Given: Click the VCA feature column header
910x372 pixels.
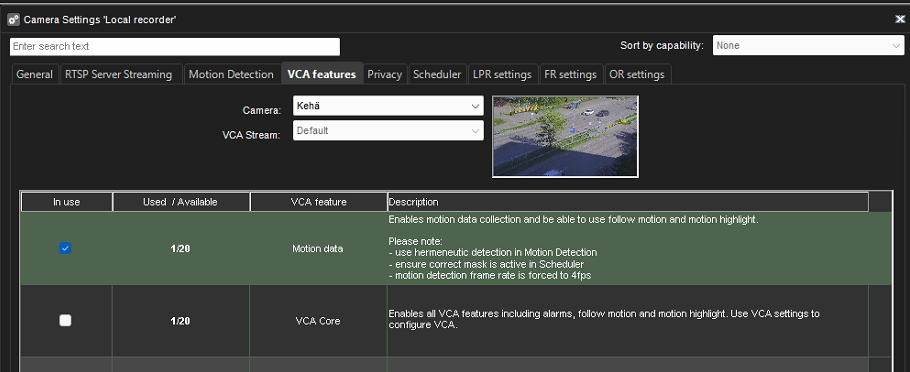Looking at the screenshot, I should click(319, 202).
